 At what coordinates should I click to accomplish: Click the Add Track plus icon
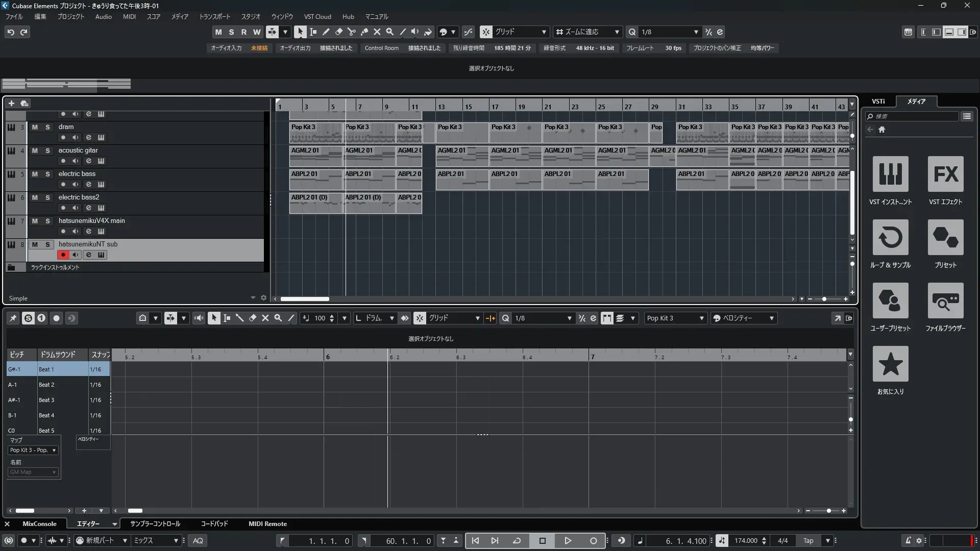click(11, 104)
